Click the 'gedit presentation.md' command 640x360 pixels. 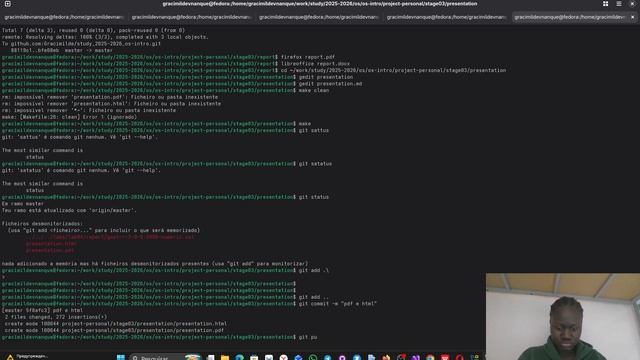[x=330, y=84]
